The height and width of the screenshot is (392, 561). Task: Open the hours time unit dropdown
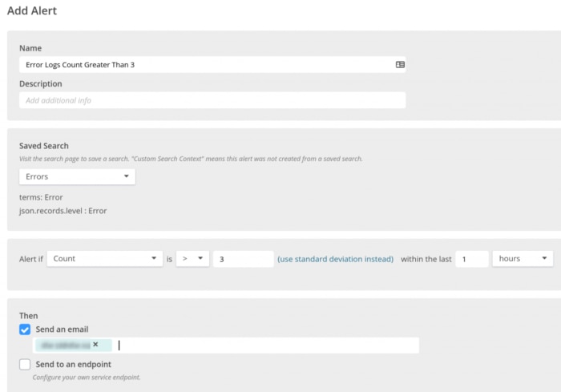tap(523, 259)
